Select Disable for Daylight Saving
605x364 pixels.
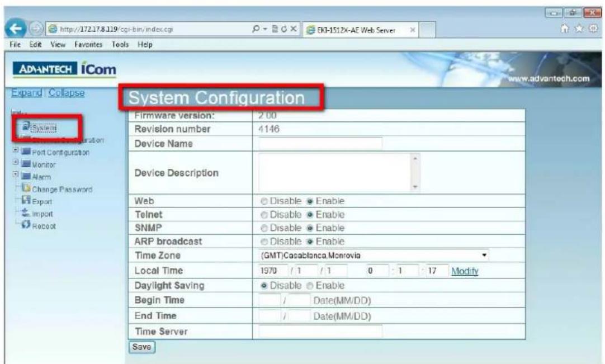pyautogui.click(x=264, y=286)
